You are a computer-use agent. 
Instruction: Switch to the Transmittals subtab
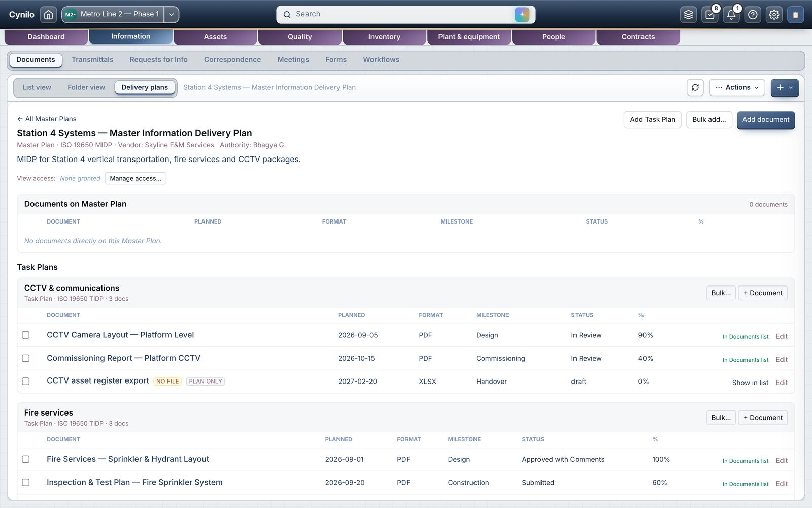coord(92,60)
